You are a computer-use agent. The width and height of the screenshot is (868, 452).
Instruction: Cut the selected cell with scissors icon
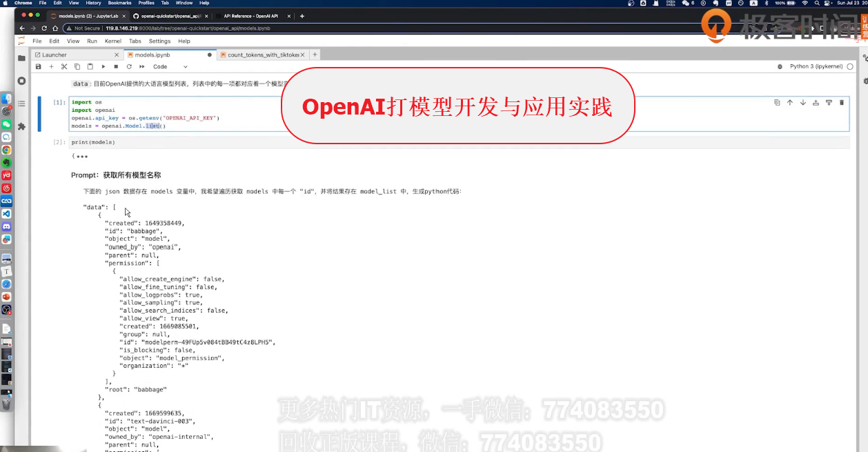pyautogui.click(x=64, y=67)
